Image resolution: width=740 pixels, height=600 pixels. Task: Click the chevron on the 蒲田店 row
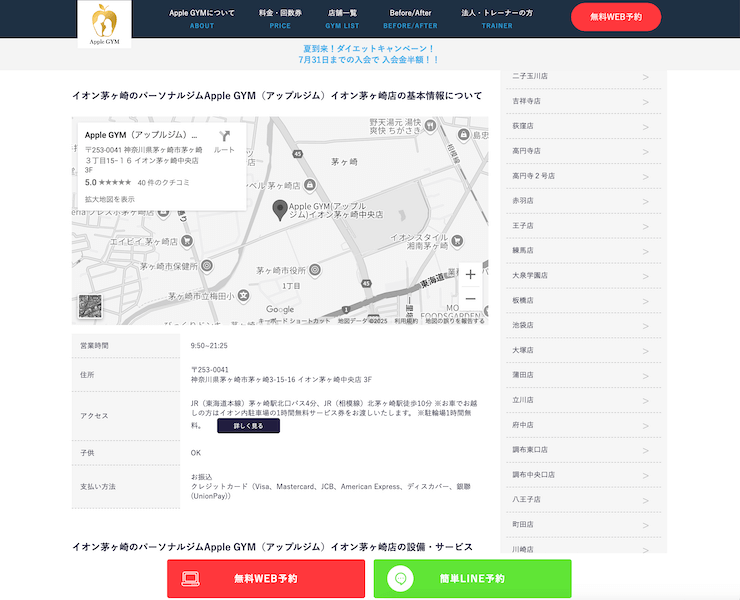(x=646, y=376)
